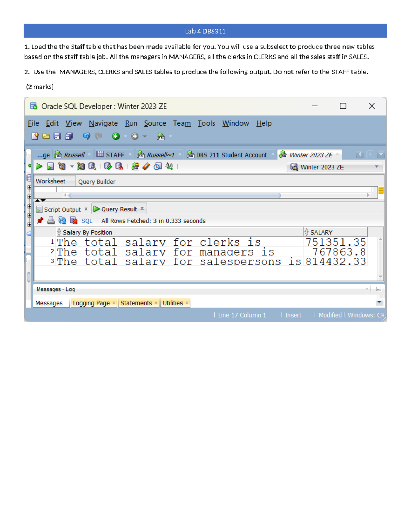
Task: Pin the Query Result with the pushpin
Action: (40, 221)
